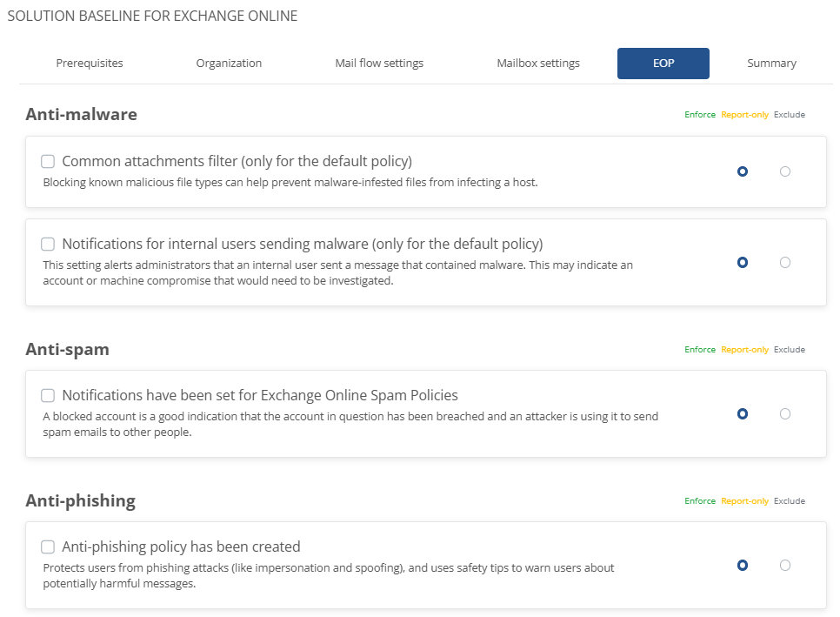
Task: Select Report-only radio for Common attachments filter
Action: pyautogui.click(x=743, y=171)
